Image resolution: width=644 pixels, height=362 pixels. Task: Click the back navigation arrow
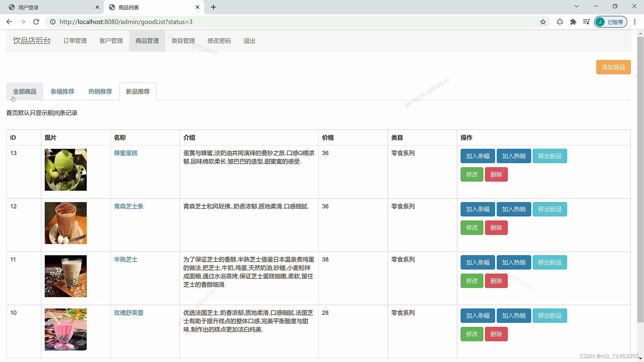point(9,22)
